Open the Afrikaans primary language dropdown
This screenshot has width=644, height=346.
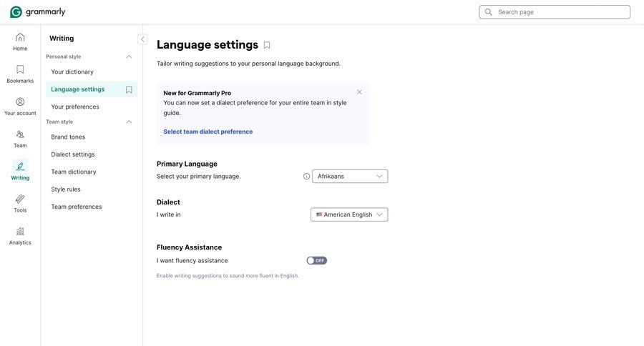click(x=350, y=177)
